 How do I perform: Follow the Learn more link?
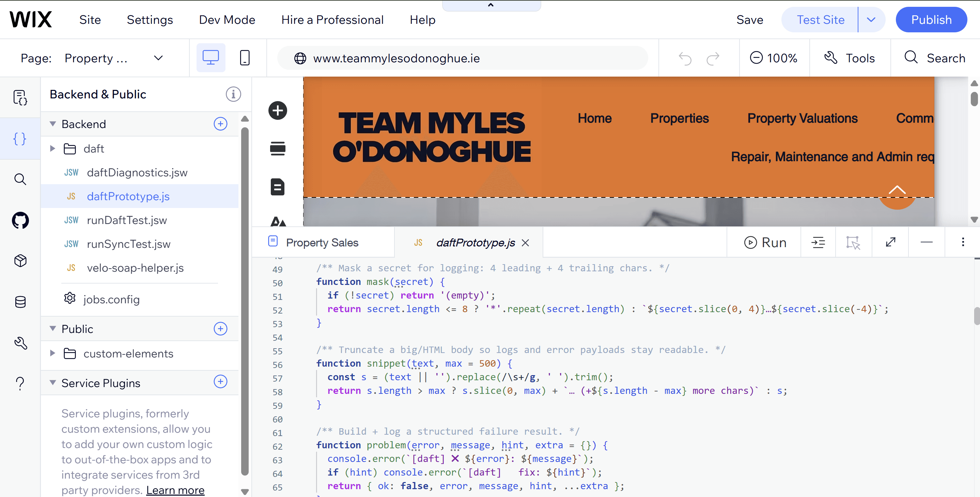point(175,490)
